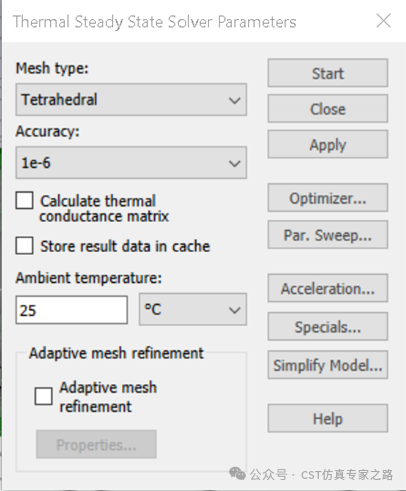Click the grayed Properties button

point(96,444)
